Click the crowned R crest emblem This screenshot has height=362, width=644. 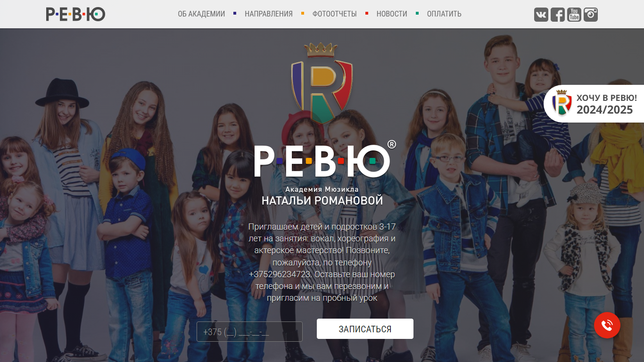pos(322,83)
